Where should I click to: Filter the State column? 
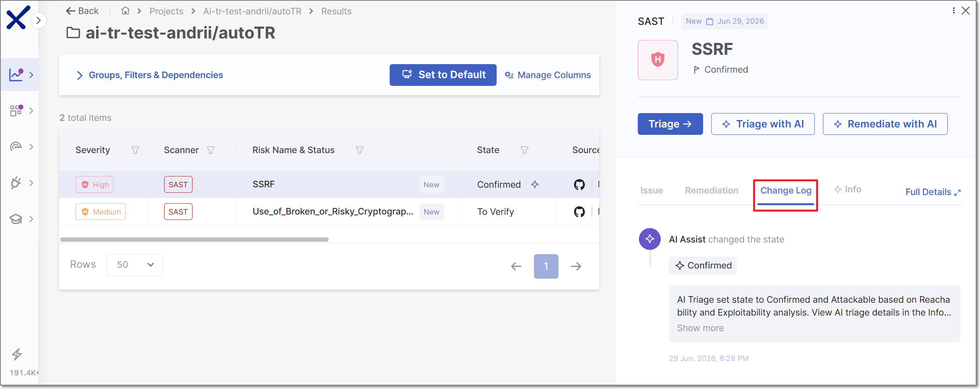pos(525,150)
